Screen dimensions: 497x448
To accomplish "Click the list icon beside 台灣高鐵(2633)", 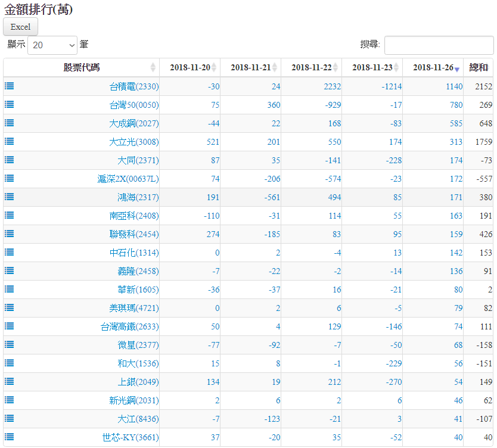I will 10,326.
